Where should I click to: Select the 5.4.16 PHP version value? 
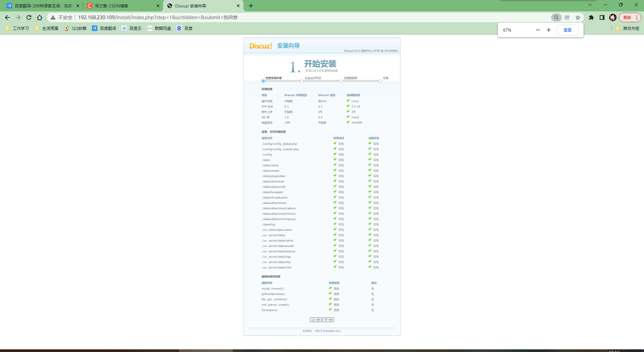click(356, 106)
